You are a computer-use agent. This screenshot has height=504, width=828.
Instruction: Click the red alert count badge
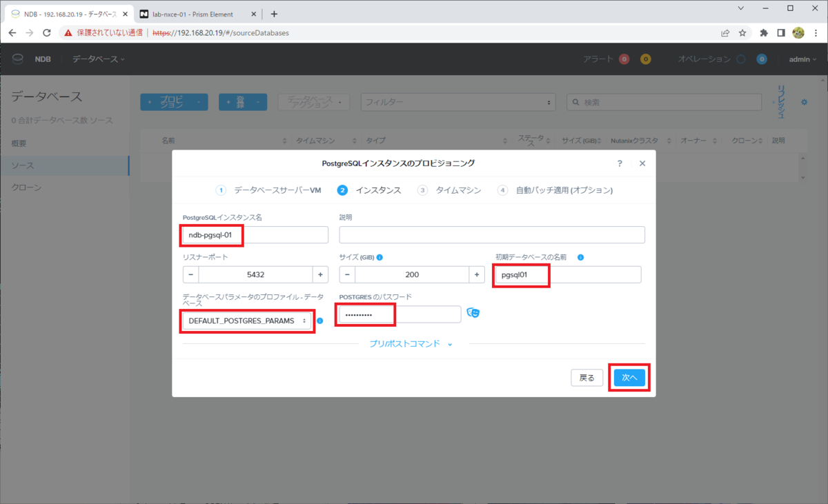click(x=624, y=59)
